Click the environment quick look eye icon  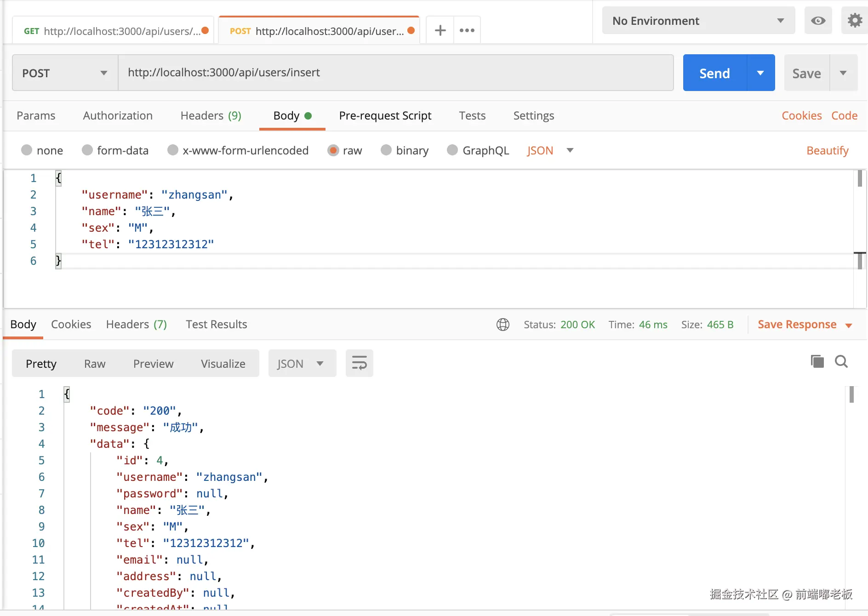point(818,21)
